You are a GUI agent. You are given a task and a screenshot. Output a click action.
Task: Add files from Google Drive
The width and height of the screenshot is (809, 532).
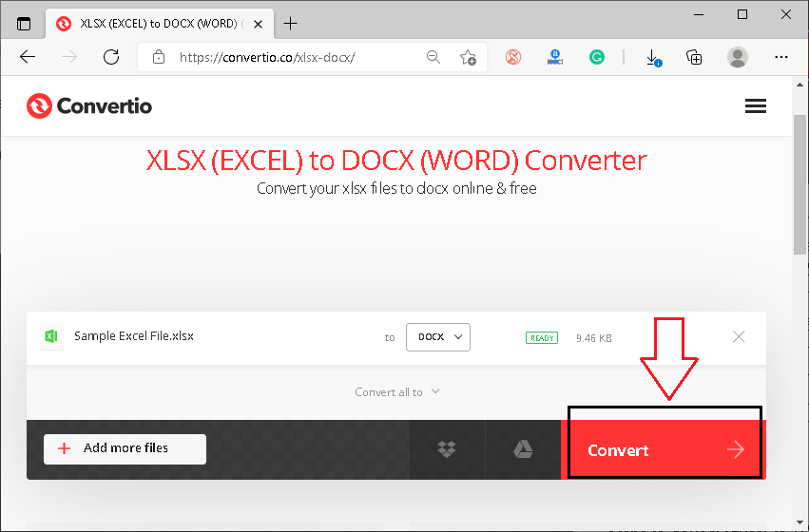523,449
